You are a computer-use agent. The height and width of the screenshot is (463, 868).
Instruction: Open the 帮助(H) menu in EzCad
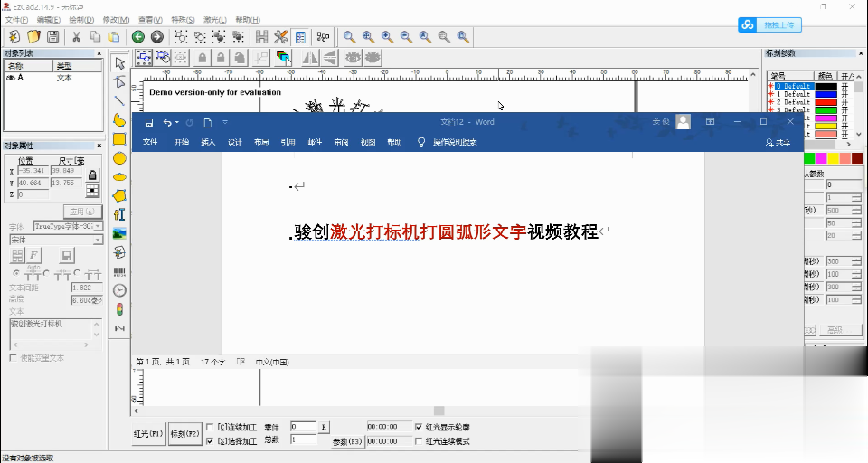[248, 20]
